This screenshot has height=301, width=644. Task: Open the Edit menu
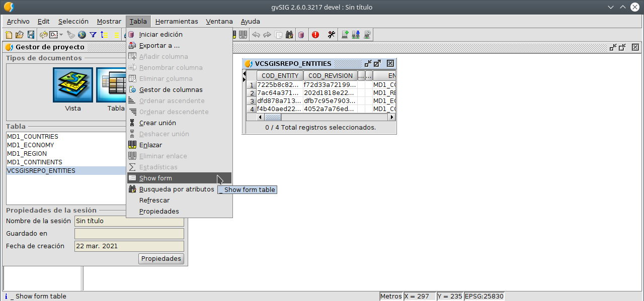(x=44, y=22)
